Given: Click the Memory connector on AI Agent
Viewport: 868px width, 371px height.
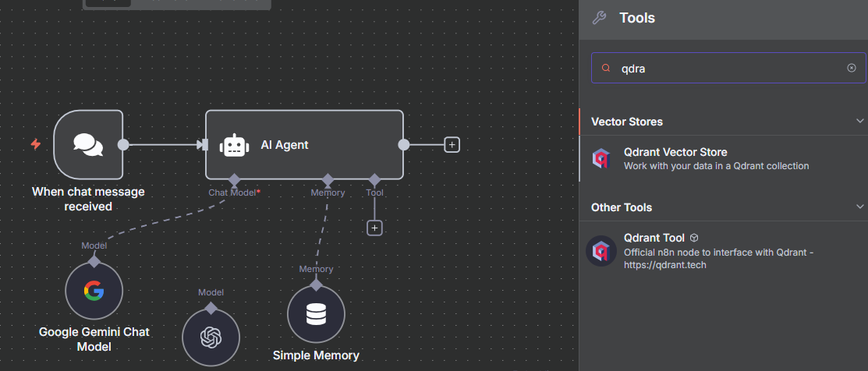Looking at the screenshot, I should coord(328,178).
